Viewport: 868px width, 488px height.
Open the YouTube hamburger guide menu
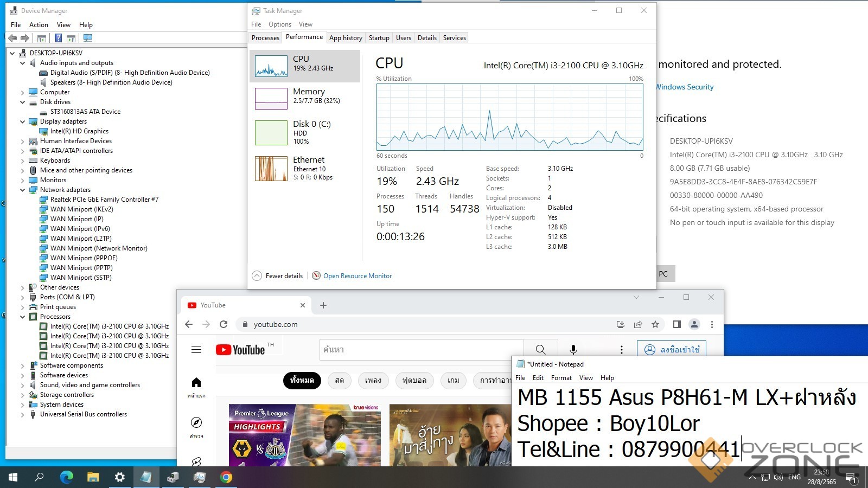(196, 350)
